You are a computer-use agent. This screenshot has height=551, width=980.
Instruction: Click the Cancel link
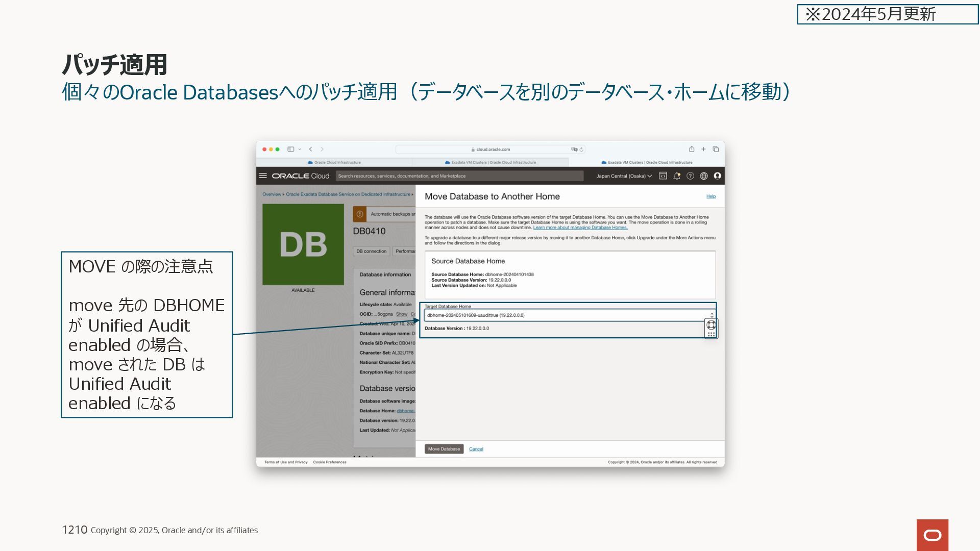coord(476,449)
